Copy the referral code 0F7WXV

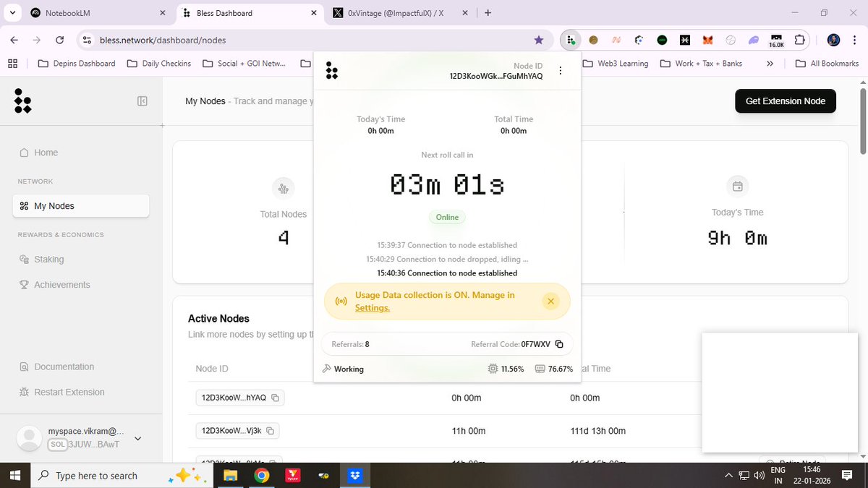[559, 344]
